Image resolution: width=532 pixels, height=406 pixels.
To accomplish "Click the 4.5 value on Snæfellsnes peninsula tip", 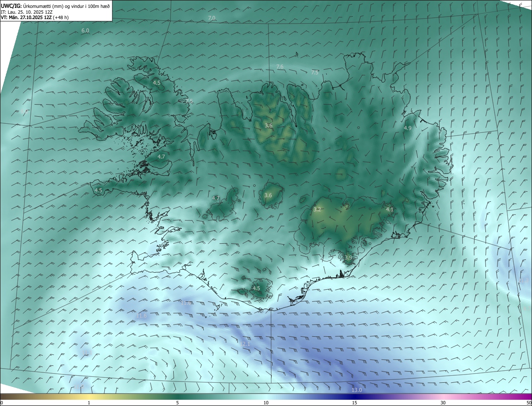I will [x=98, y=191].
